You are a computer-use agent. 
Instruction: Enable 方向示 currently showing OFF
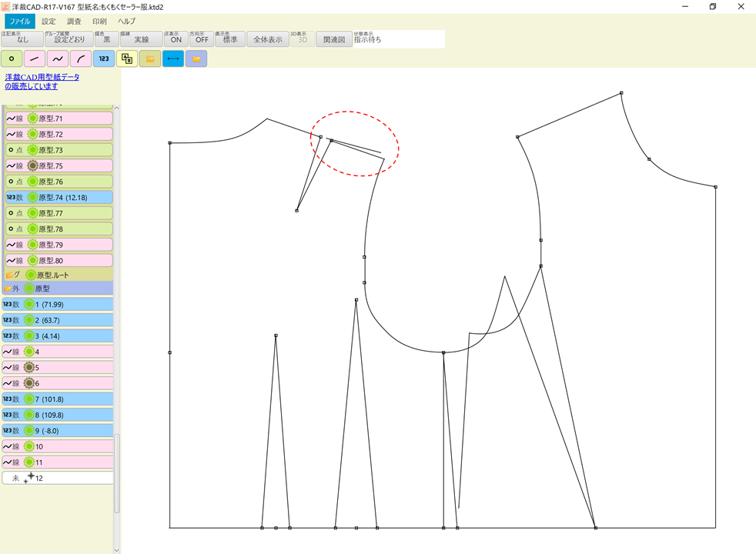[x=201, y=38]
